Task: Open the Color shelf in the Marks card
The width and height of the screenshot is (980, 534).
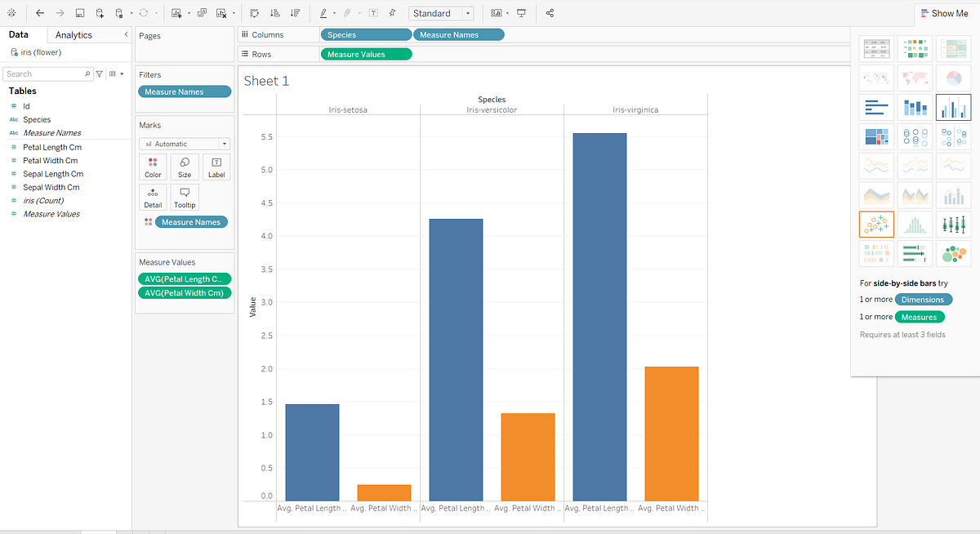Action: 153,167
